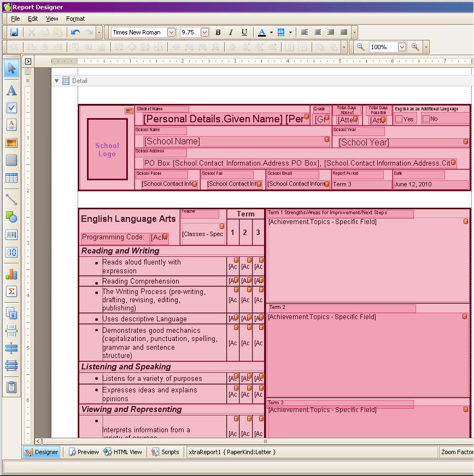The image size is (474, 476).
Task: Select the Chart tool
Action: tap(11, 274)
